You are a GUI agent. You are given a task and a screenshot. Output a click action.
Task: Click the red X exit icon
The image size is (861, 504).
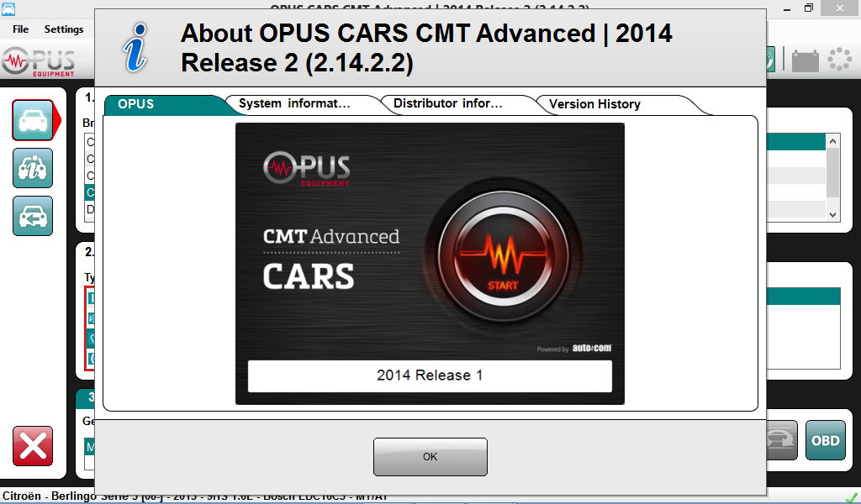click(33, 446)
